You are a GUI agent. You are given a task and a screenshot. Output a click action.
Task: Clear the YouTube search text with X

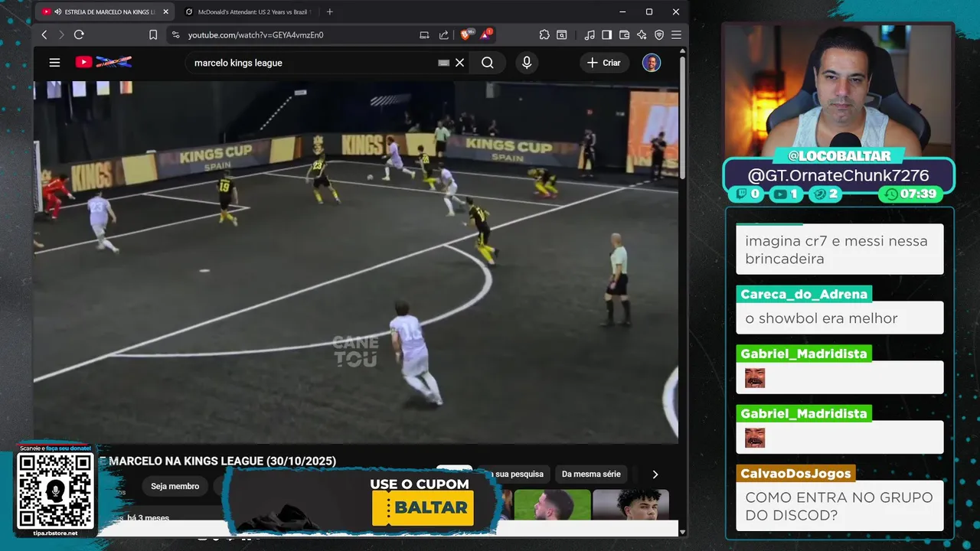(459, 63)
